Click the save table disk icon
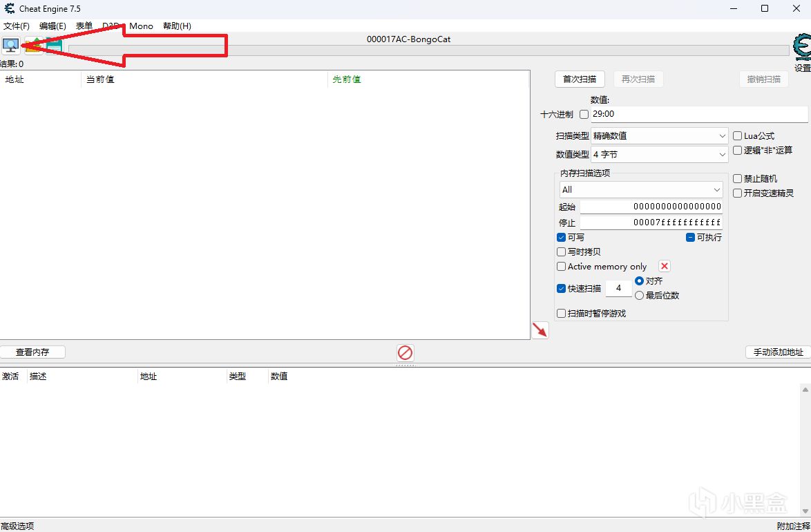Viewport: 811px width, 532px height. click(x=55, y=46)
